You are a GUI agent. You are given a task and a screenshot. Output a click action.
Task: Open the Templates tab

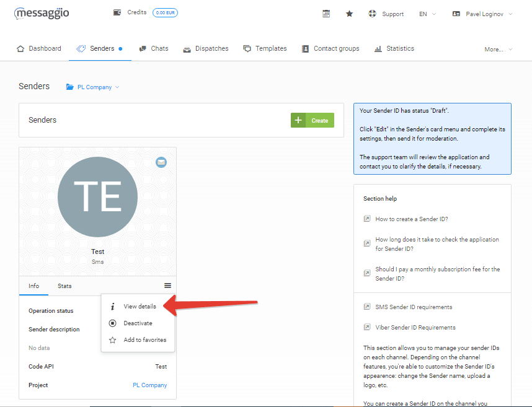[x=265, y=48]
